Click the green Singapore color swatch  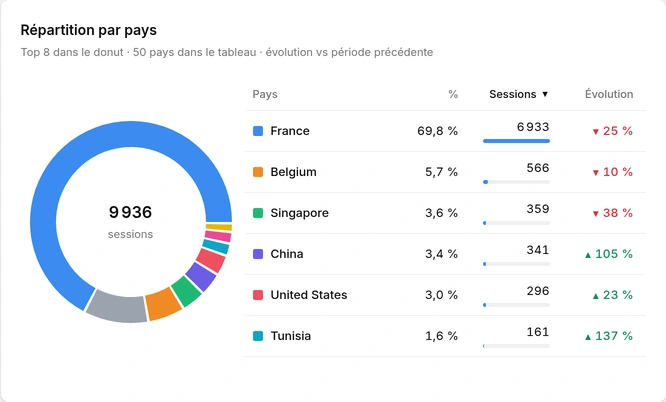coord(258,213)
